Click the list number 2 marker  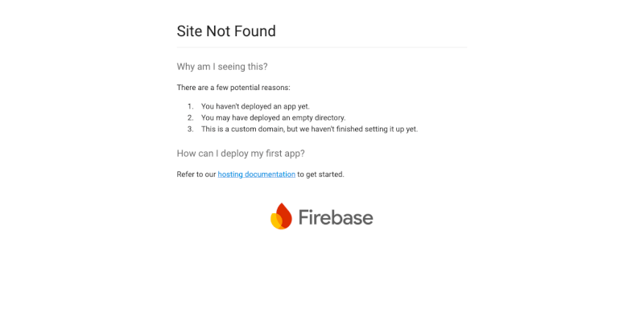click(x=190, y=117)
